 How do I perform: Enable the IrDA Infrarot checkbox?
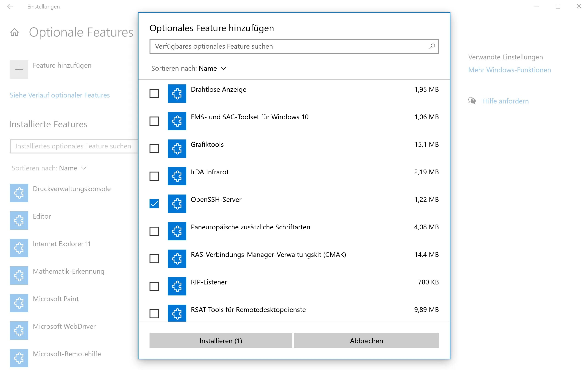click(x=154, y=176)
